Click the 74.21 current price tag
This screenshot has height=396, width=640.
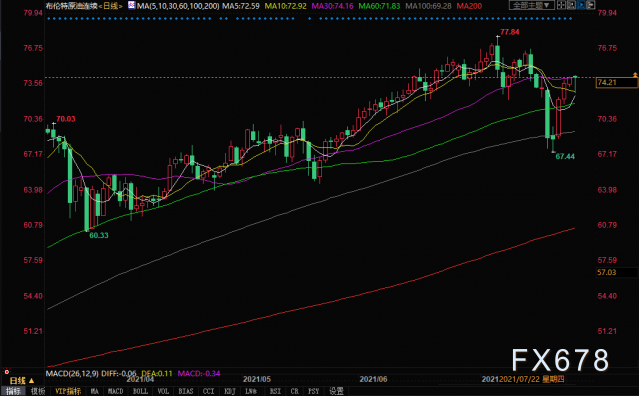(x=616, y=82)
